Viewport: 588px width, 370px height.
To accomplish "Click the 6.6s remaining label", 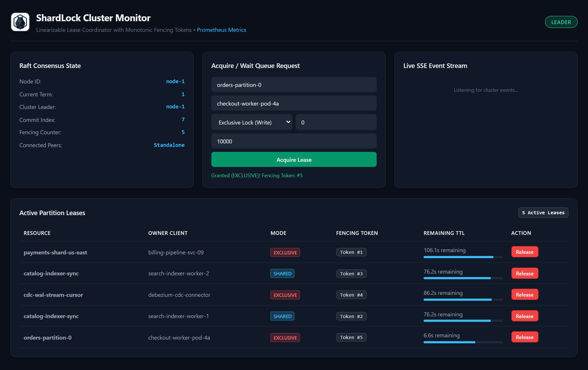I will pos(441,335).
